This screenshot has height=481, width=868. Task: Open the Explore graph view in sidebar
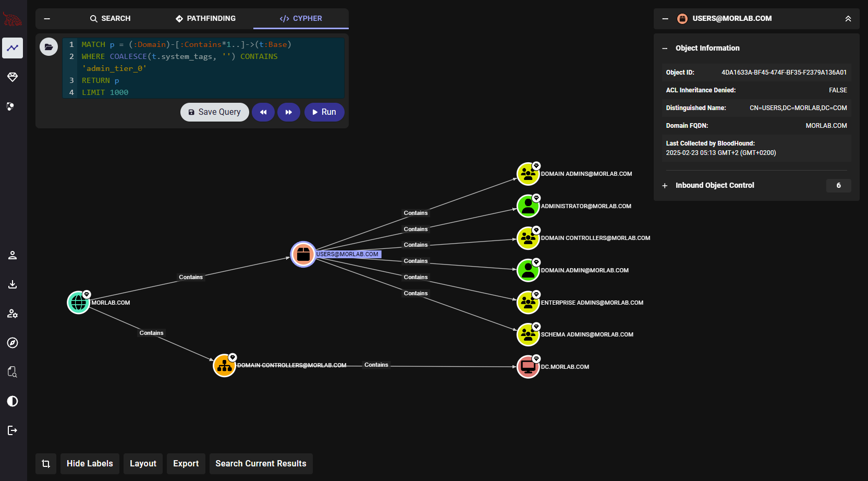click(13, 48)
